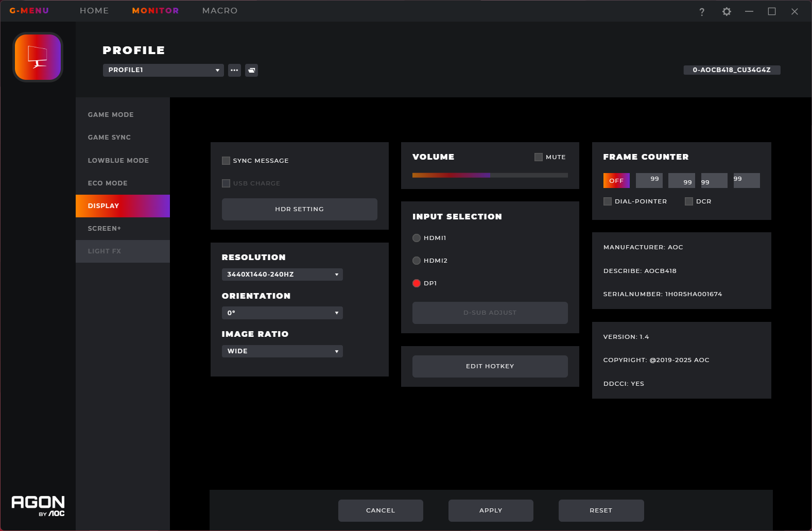Screen dimensions: 812x531
Task: Click the D-Sub Adjust button
Action: 490,313
